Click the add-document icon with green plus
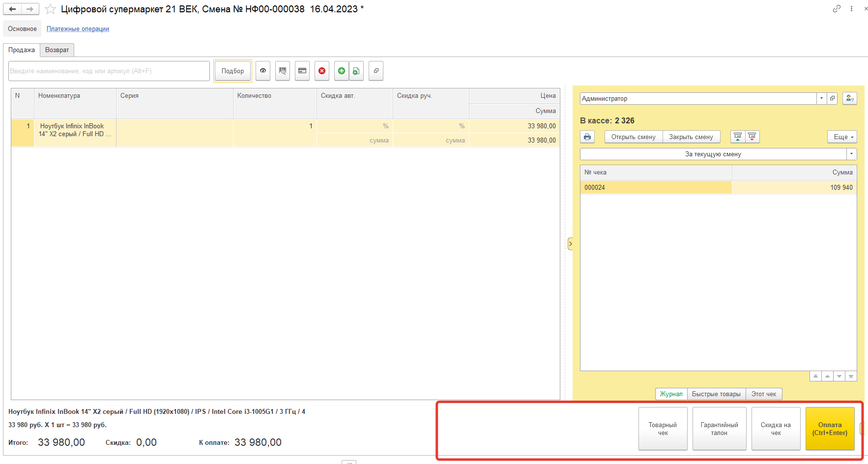The width and height of the screenshot is (868, 464). 356,71
